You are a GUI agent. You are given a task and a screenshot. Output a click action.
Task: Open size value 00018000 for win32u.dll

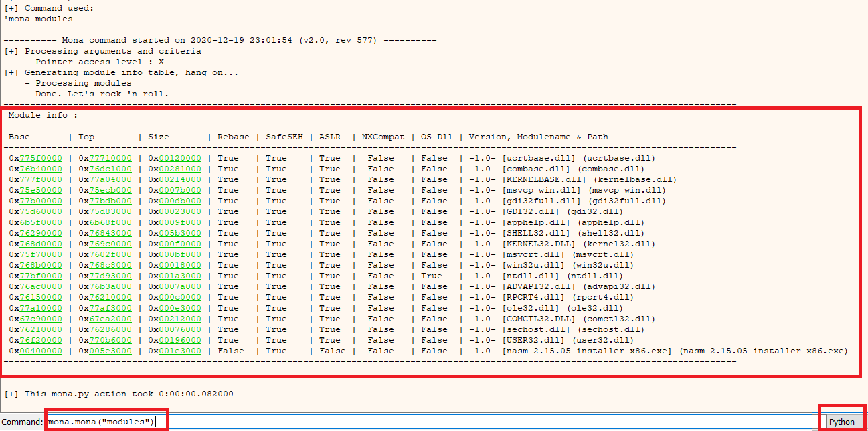[180, 265]
